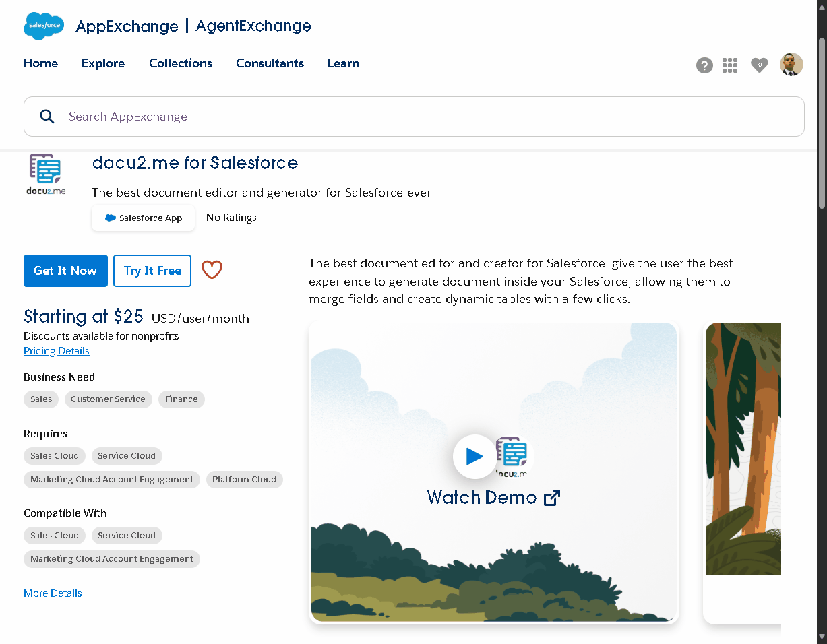This screenshot has height=644, width=827.
Task: Click Sales Cloud tag under Requires
Action: pyautogui.click(x=55, y=456)
